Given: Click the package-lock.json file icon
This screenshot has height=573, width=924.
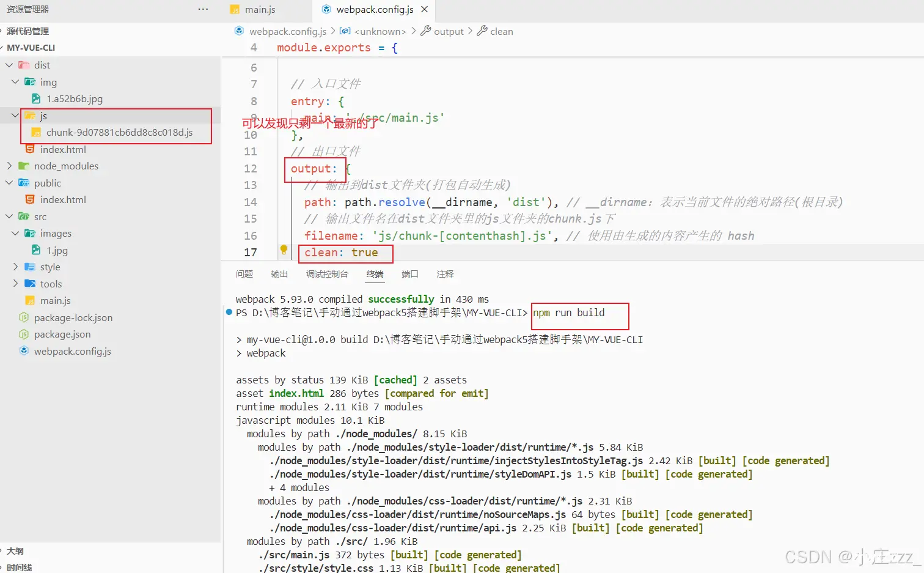Looking at the screenshot, I should (24, 317).
